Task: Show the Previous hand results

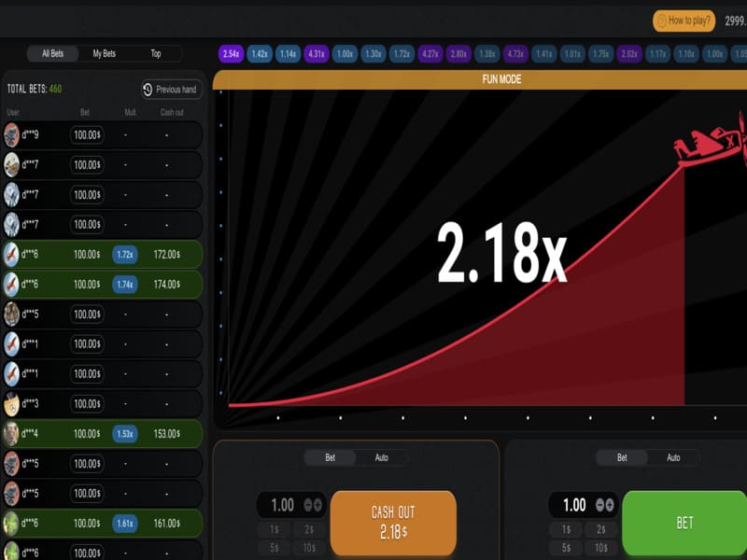Action: tap(171, 90)
